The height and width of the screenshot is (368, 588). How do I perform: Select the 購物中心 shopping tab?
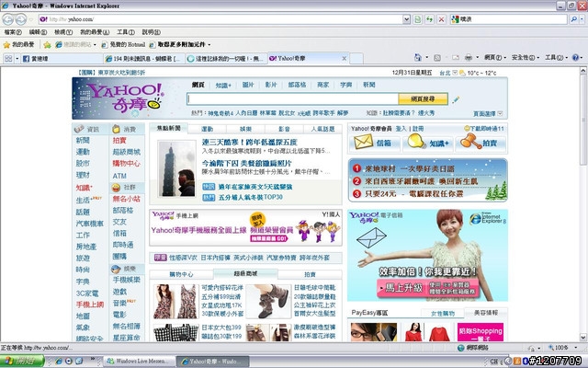pos(181,274)
